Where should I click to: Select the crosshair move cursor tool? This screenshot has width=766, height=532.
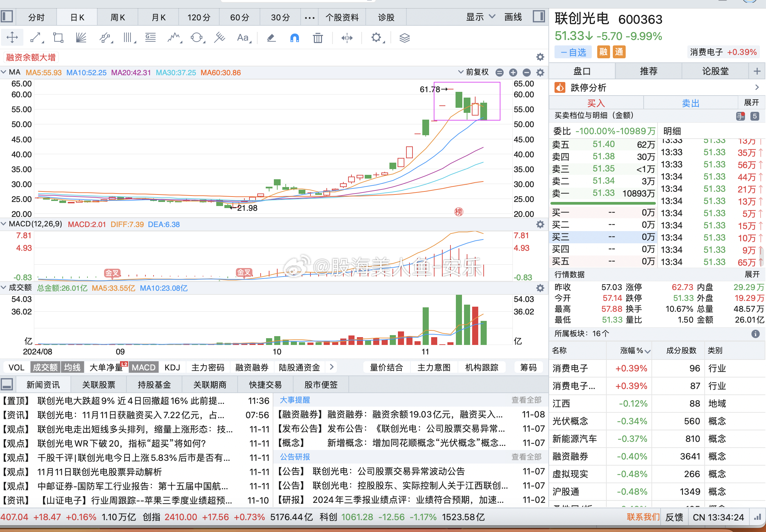(12, 37)
